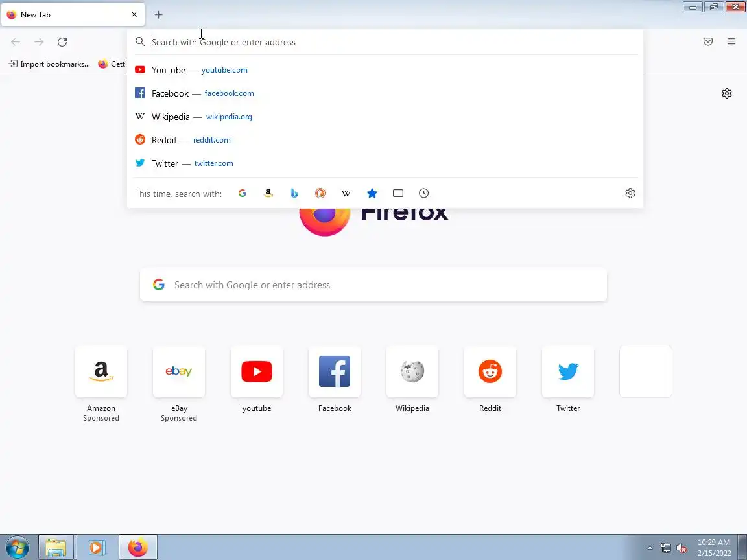Viewport: 747px width, 560px height.
Task: Search this time with DuckDuckGo
Action: [x=320, y=193]
